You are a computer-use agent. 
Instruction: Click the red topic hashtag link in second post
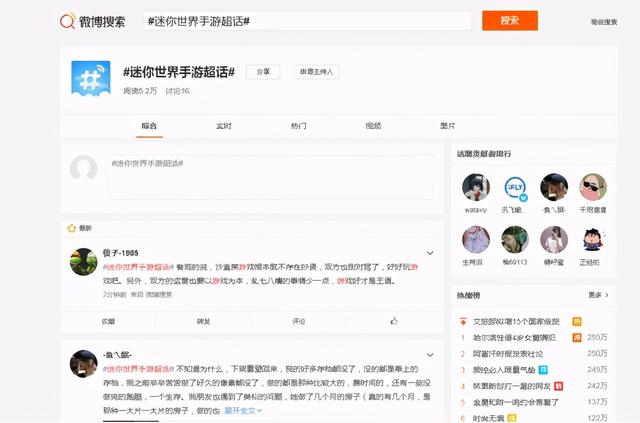click(x=139, y=369)
